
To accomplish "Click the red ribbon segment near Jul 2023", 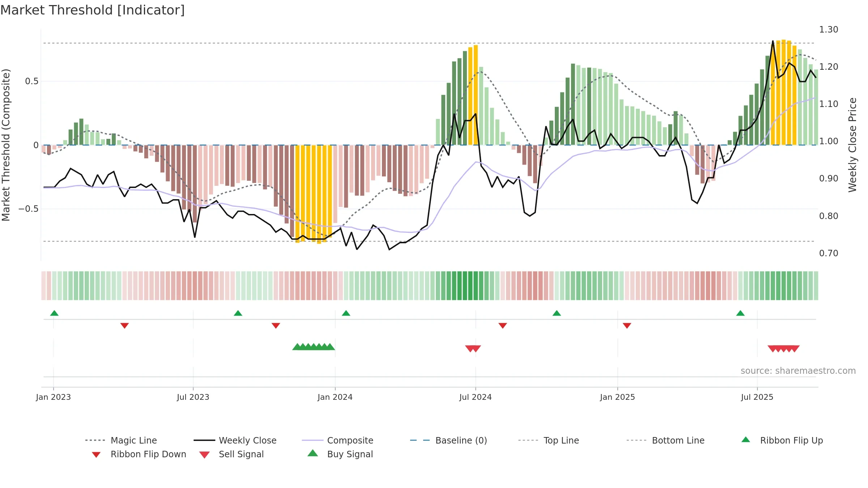I will tap(195, 286).
